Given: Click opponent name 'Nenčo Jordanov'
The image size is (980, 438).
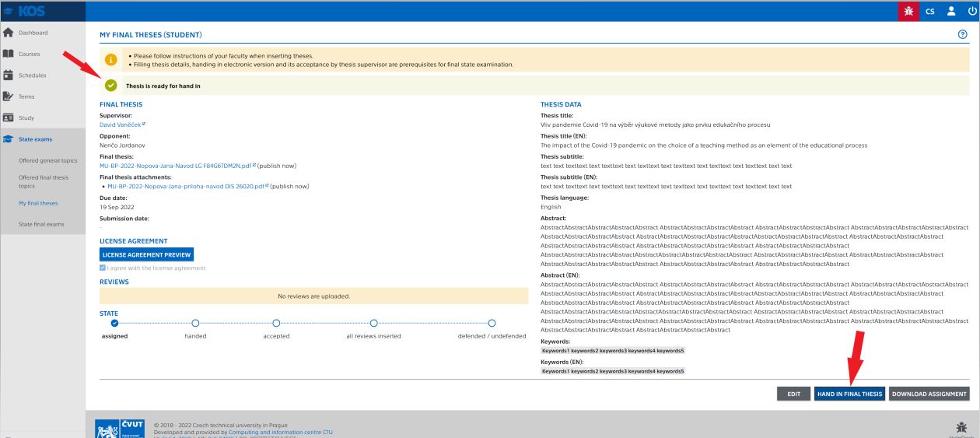Looking at the screenshot, I should point(122,145).
